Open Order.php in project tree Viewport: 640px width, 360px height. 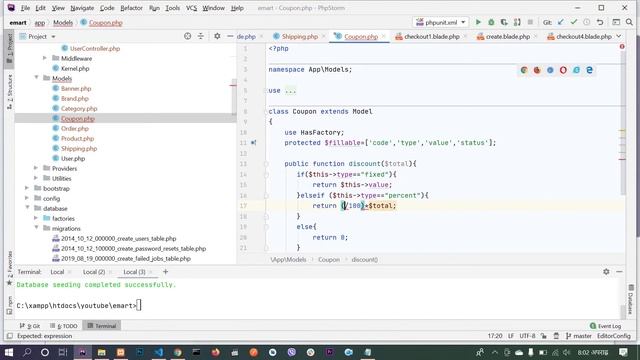(x=75, y=128)
